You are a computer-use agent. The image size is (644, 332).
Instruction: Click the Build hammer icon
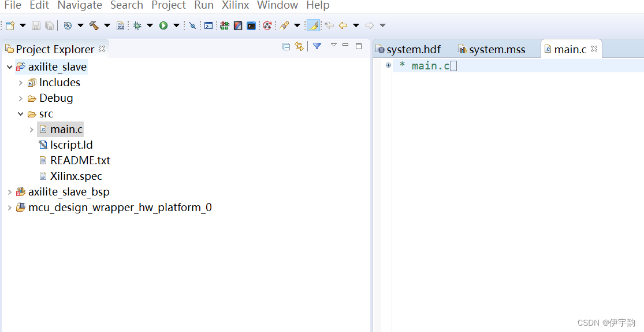(x=94, y=25)
